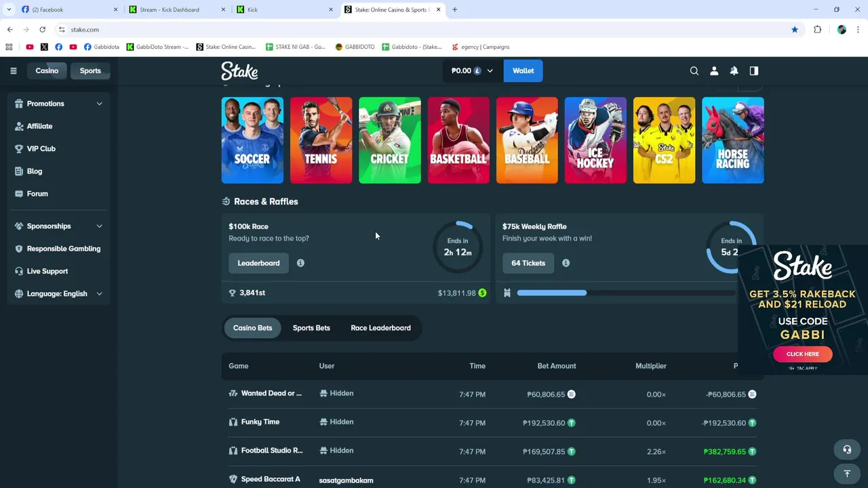Switch to the Casino section
This screenshot has width=868, height=488.
click(x=47, y=70)
